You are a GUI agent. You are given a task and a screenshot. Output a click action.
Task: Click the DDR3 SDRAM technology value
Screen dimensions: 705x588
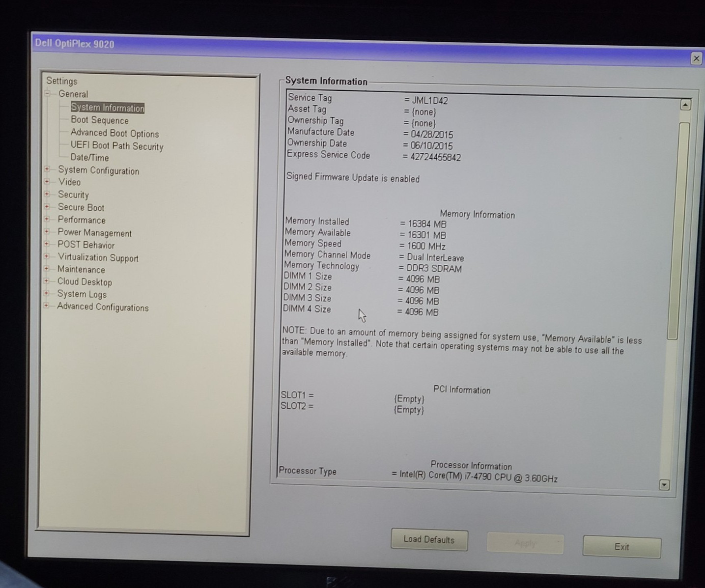point(434,269)
